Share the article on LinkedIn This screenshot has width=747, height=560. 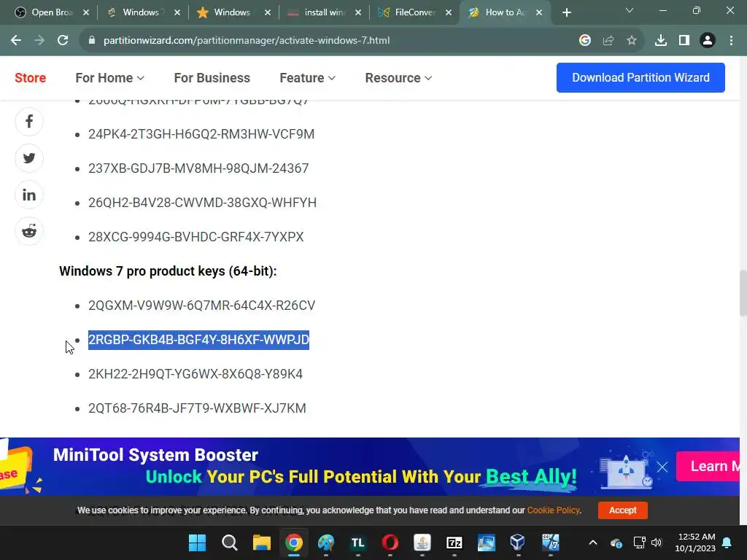(29, 195)
